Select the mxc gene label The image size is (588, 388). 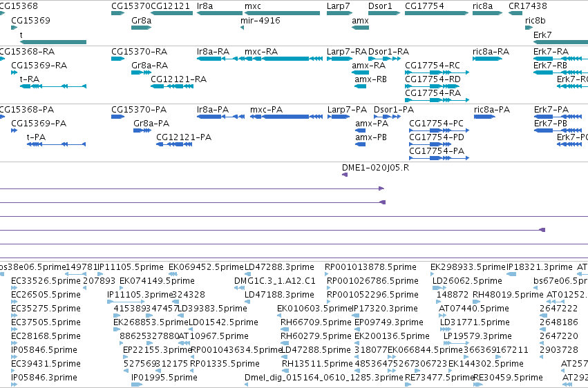coord(253,6)
